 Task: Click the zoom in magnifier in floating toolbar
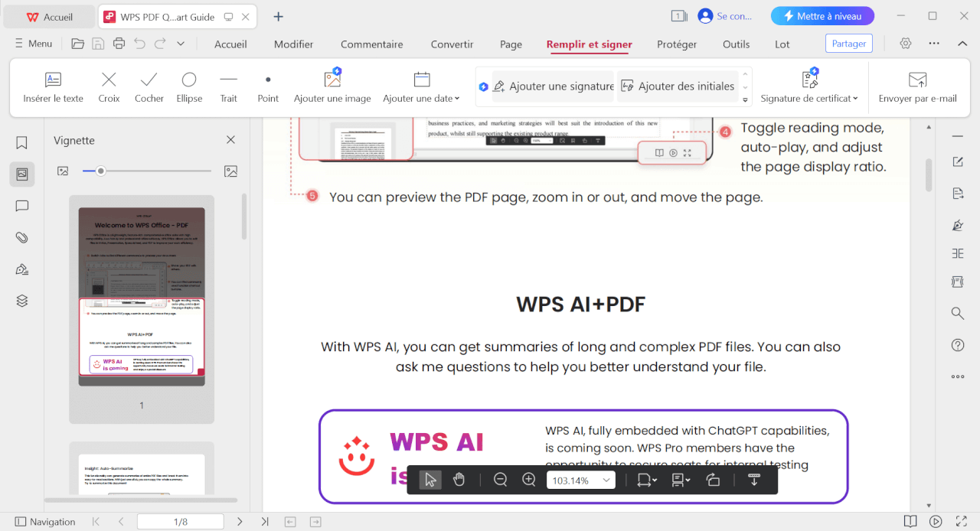coord(529,480)
